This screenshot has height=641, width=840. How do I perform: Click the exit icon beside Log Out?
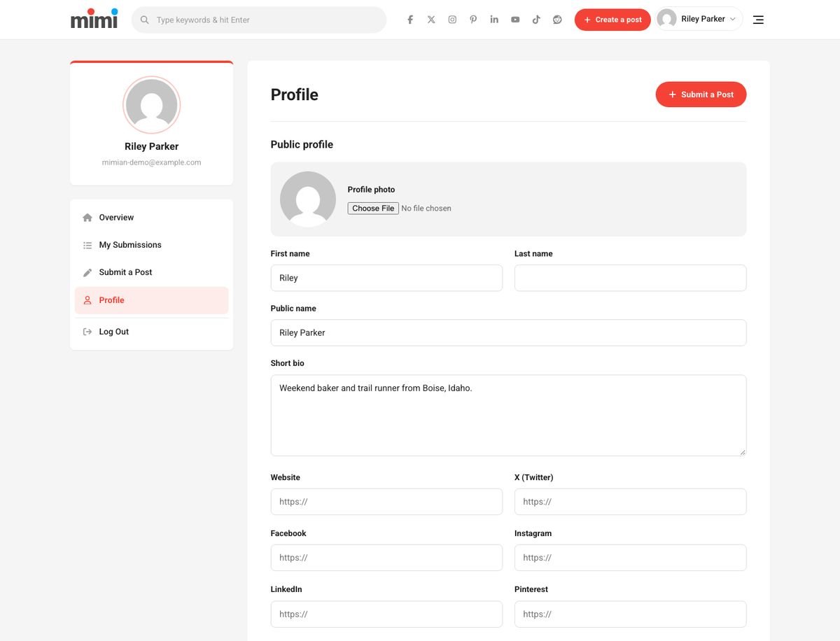point(87,332)
